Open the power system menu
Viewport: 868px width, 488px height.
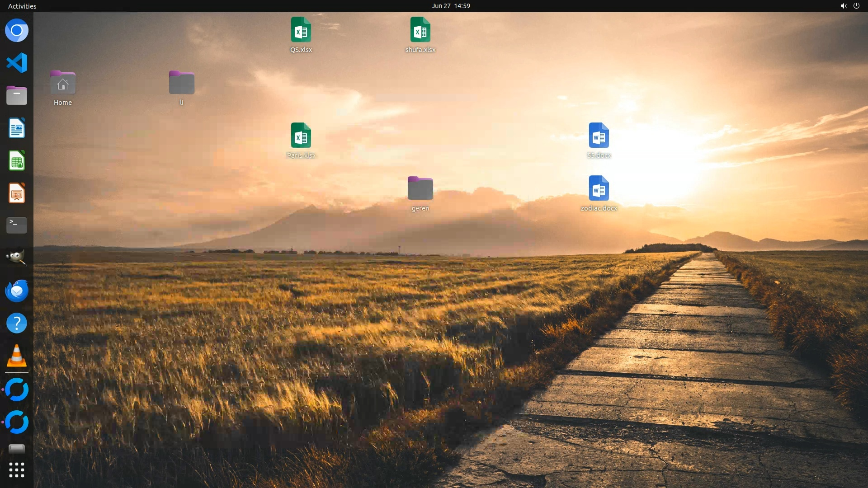856,6
